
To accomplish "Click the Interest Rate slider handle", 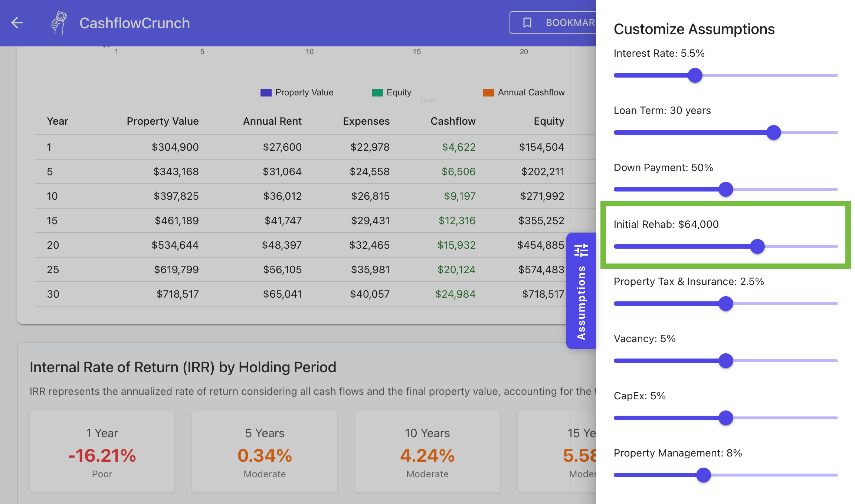I will pyautogui.click(x=695, y=75).
